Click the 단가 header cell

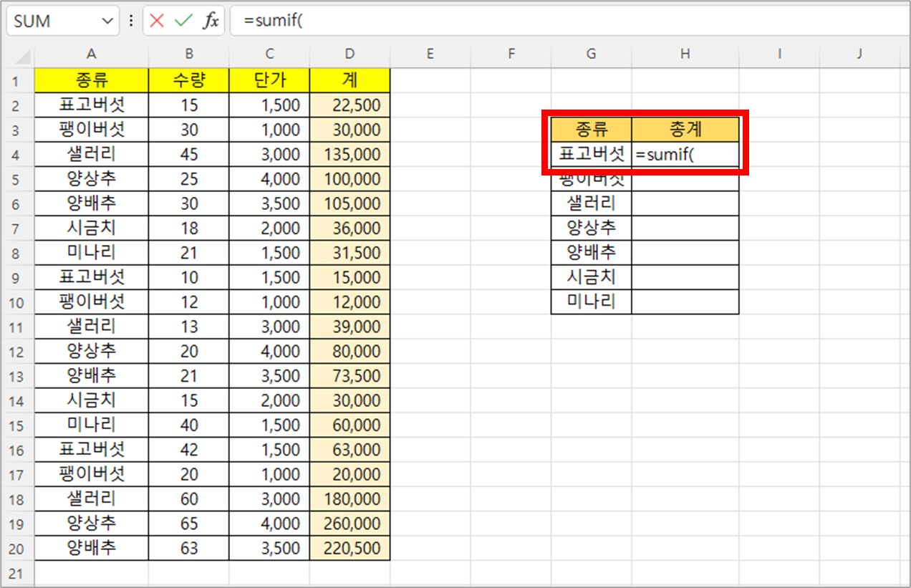pos(269,80)
